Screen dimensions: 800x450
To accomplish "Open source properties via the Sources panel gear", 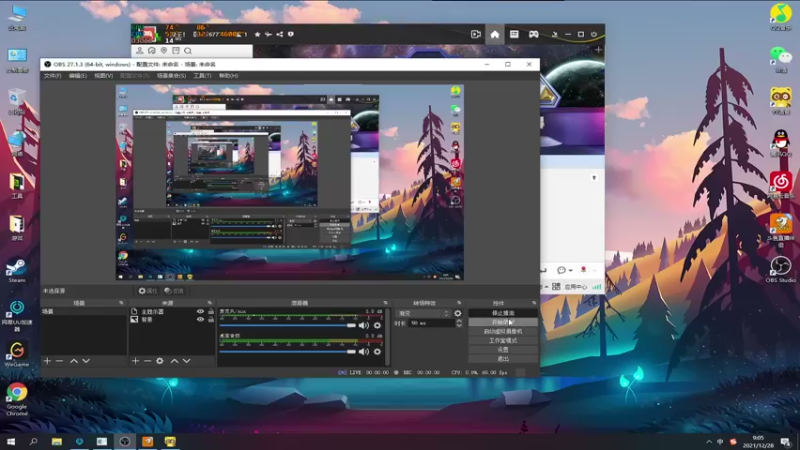I will (160, 361).
